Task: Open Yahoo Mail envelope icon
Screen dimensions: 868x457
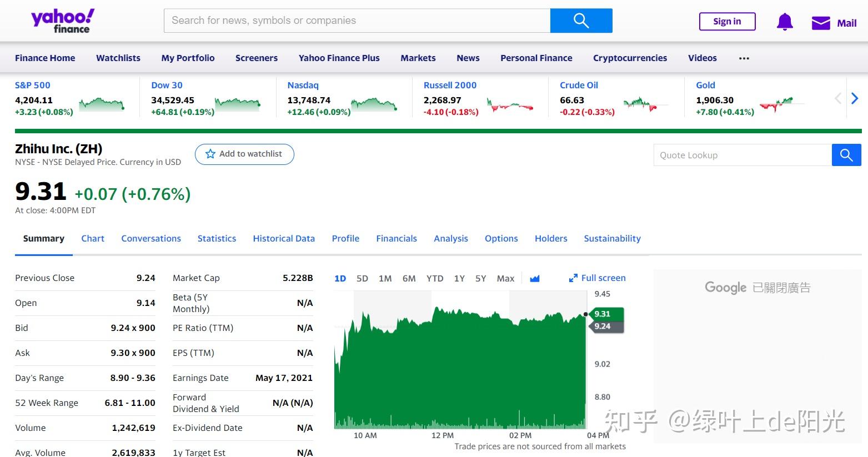Action: (821, 23)
